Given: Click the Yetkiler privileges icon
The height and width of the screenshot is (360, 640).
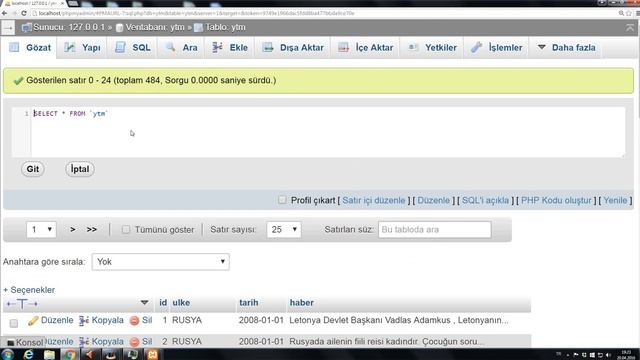Looking at the screenshot, I should click(413, 47).
